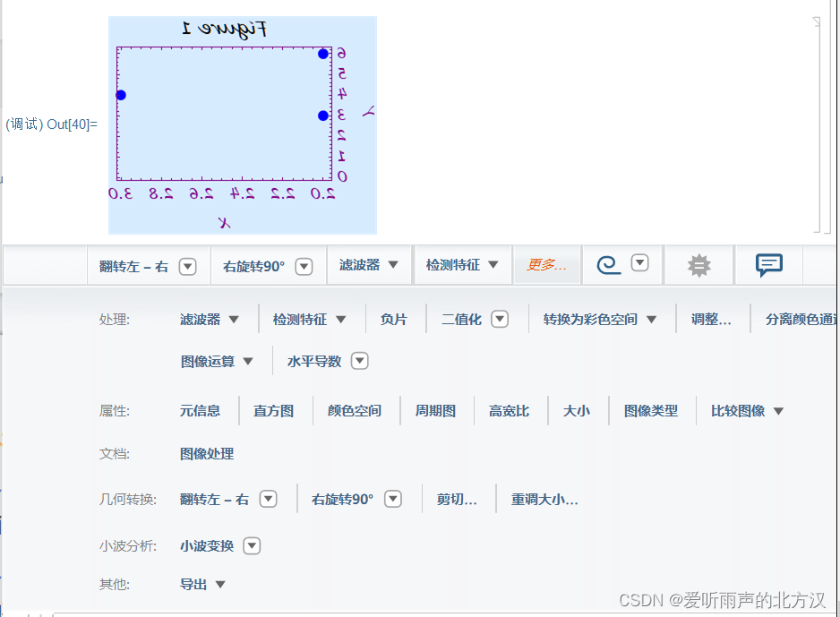The image size is (840, 617).
Task: Click the 直方图 property button
Action: [x=274, y=411]
